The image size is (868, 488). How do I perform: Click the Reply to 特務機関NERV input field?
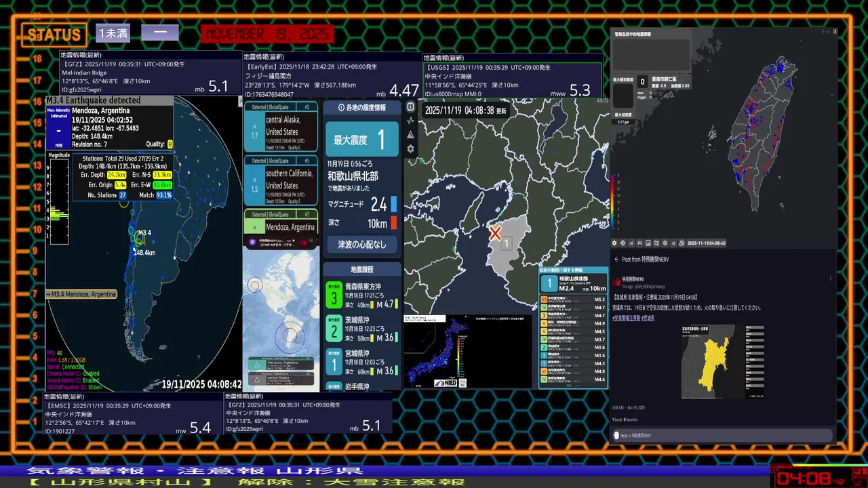coord(722,435)
